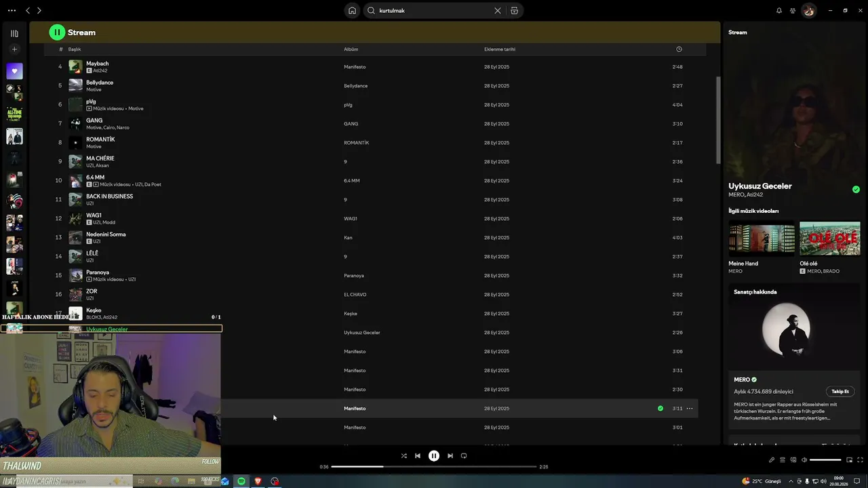Select the track BACK IN BUSINESS

[x=109, y=197]
